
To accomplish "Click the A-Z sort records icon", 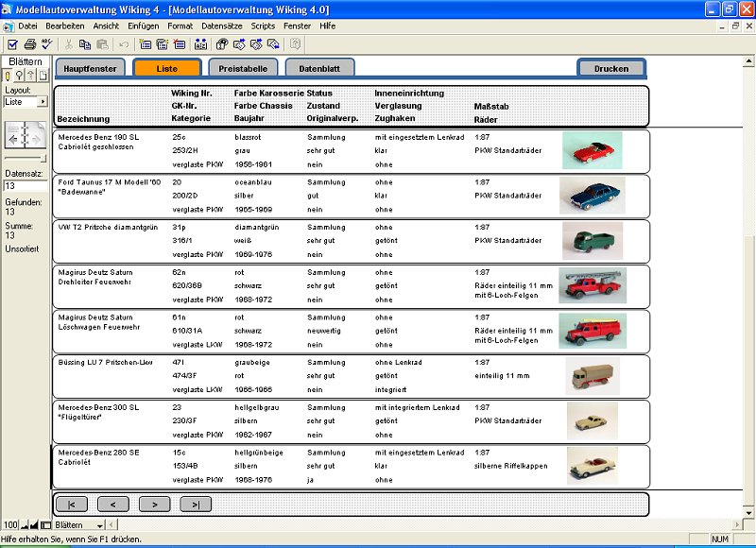I will pyautogui.click(x=200, y=44).
